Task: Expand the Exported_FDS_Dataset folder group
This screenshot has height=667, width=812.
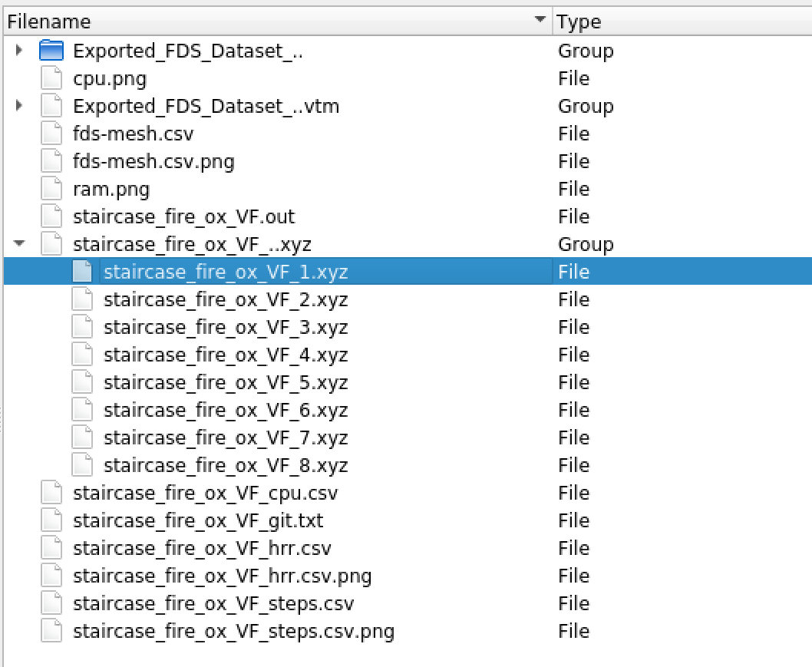Action: click(x=19, y=51)
